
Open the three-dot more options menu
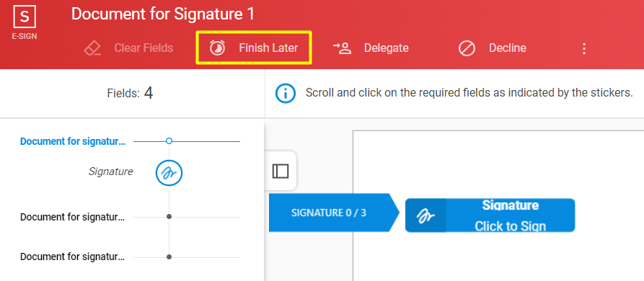[583, 48]
